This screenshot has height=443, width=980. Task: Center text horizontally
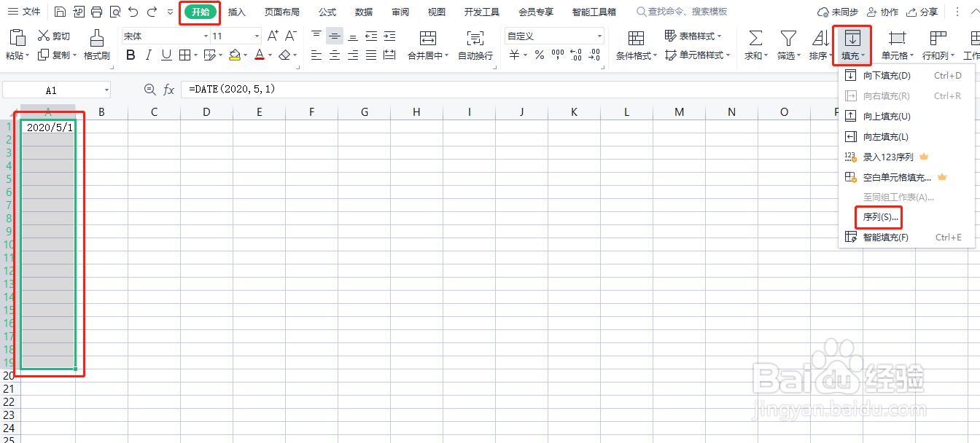[335, 55]
